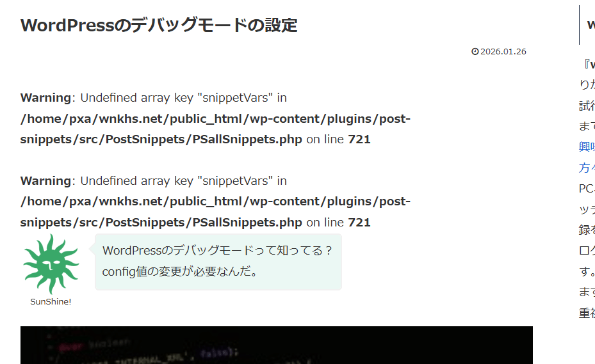This screenshot has width=595, height=364.
Task: Click line number 721 in first warning
Action: coord(359,139)
